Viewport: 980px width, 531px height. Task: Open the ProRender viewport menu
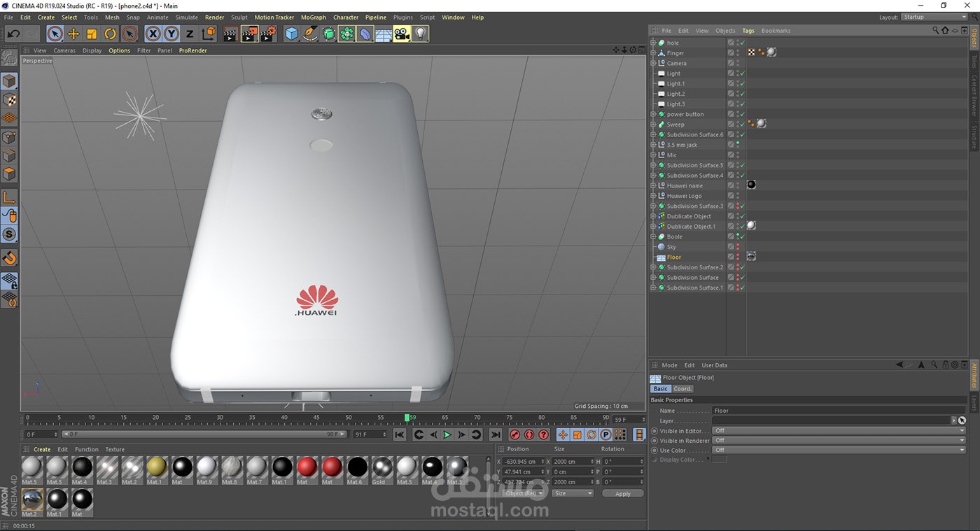[192, 50]
